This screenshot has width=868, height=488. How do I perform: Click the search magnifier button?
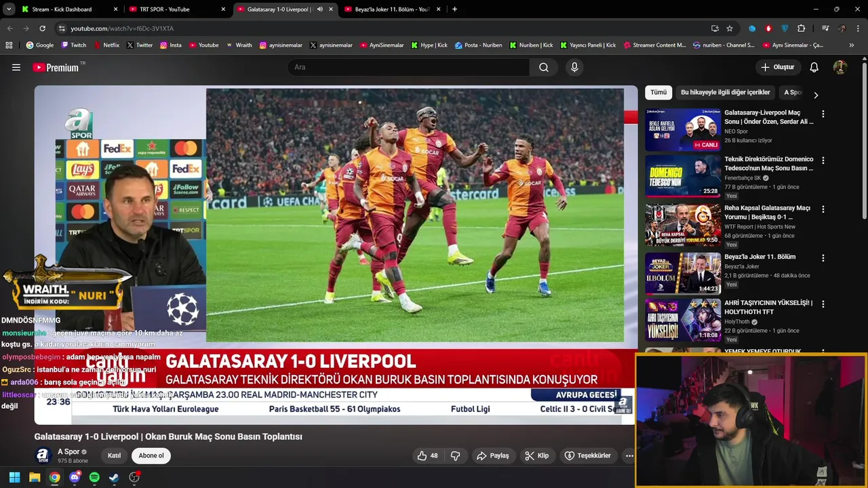pos(543,67)
